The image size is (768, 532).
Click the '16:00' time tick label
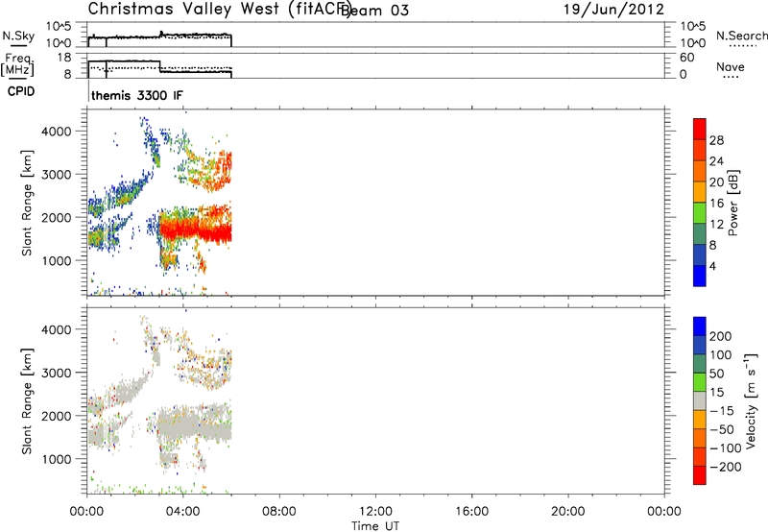click(x=471, y=512)
